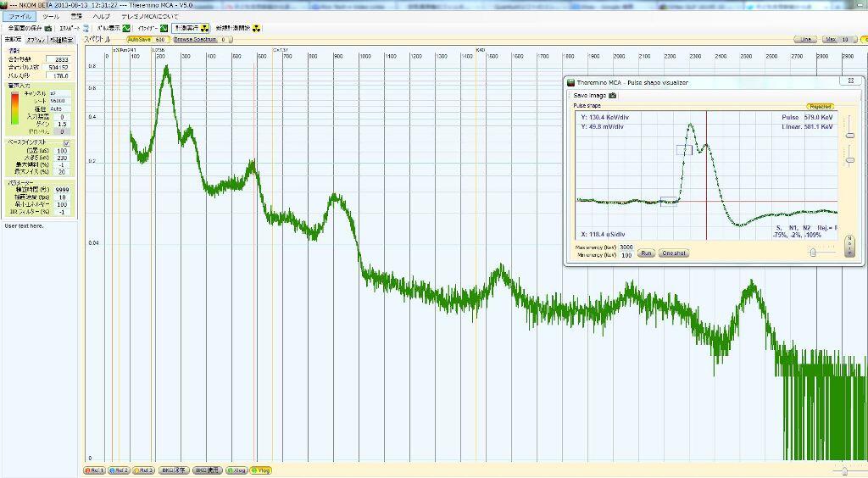Click the baseline position field showing 100
The image size is (868, 478).
click(62, 151)
